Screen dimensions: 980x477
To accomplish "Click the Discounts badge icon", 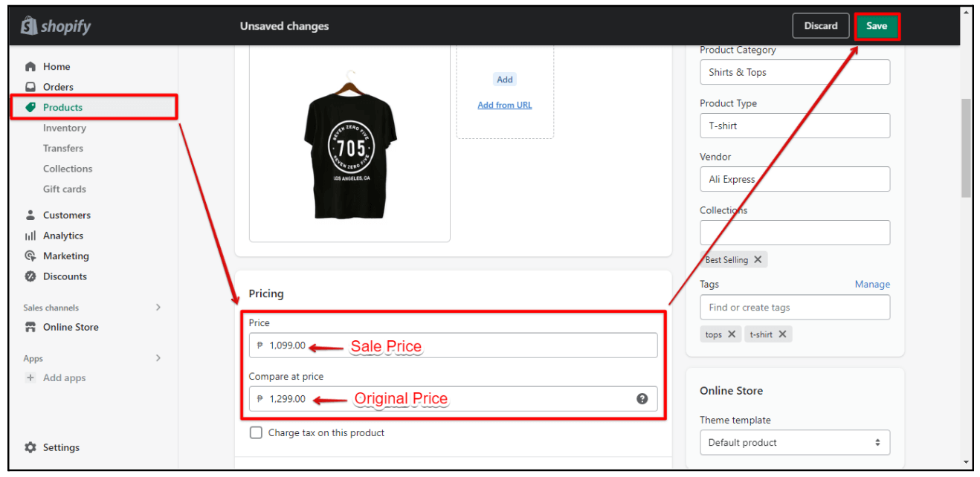I will [30, 276].
